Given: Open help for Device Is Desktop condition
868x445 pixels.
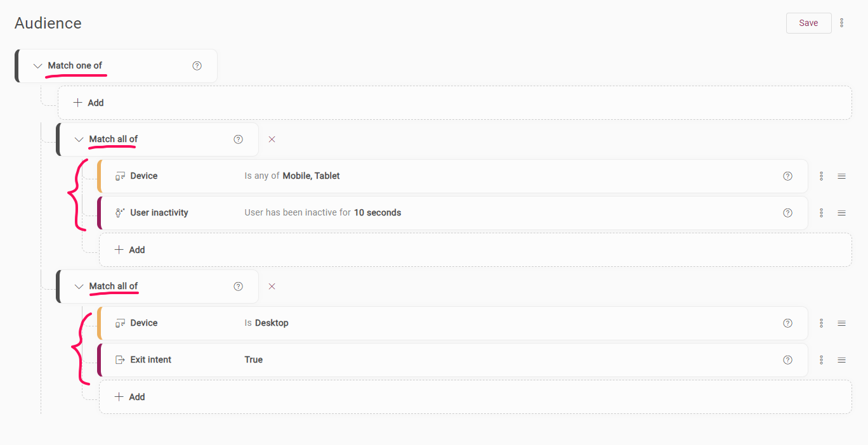Looking at the screenshot, I should pyautogui.click(x=787, y=323).
